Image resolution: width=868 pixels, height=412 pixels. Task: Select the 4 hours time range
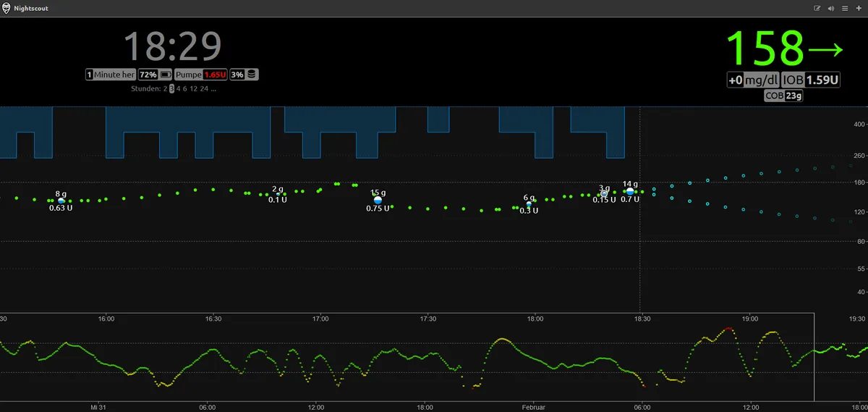pyautogui.click(x=179, y=89)
